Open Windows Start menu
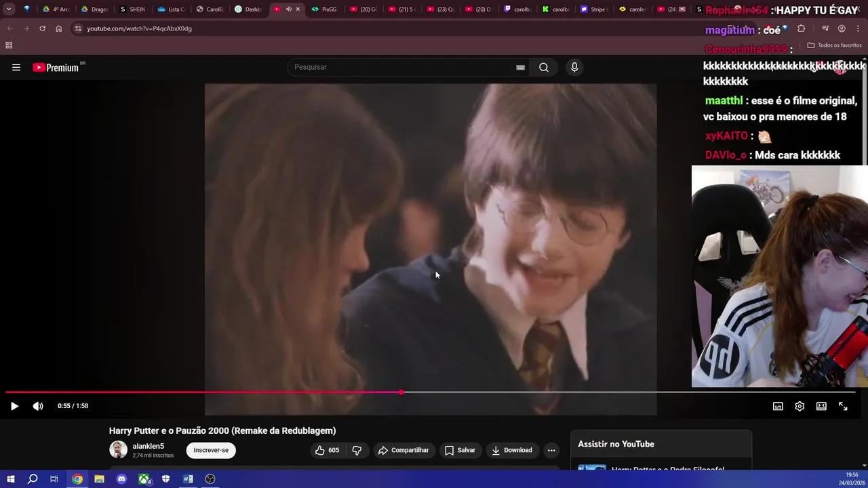Viewport: 868px width, 488px height. tap(10, 479)
